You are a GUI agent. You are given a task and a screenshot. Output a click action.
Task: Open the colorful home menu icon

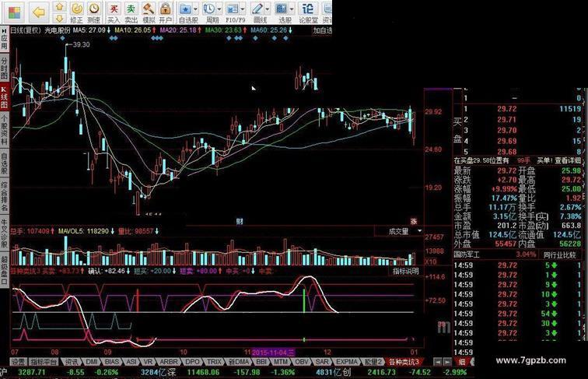tap(15, 12)
